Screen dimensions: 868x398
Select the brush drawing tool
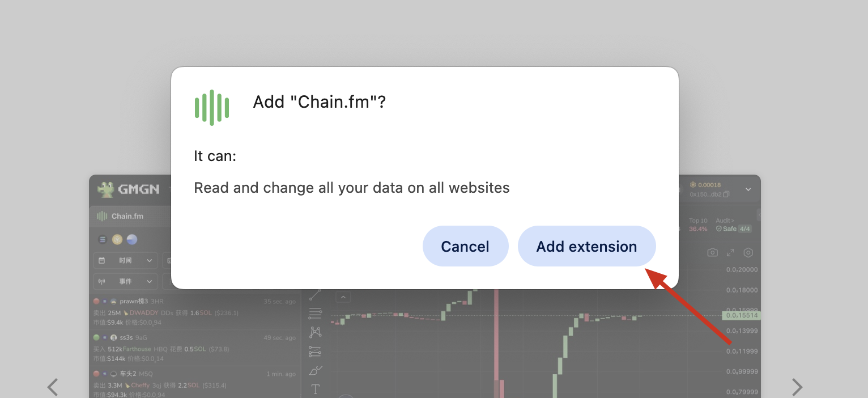315,371
